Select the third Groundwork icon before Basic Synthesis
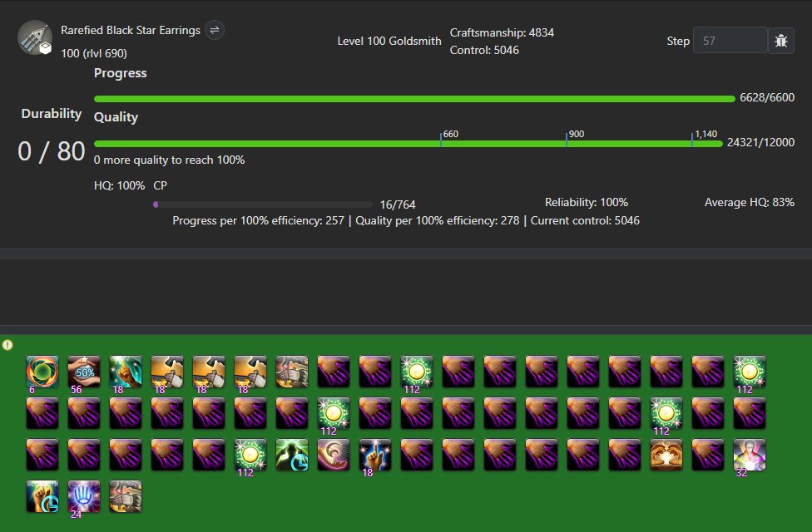This screenshot has width=812, height=532. [x=250, y=372]
